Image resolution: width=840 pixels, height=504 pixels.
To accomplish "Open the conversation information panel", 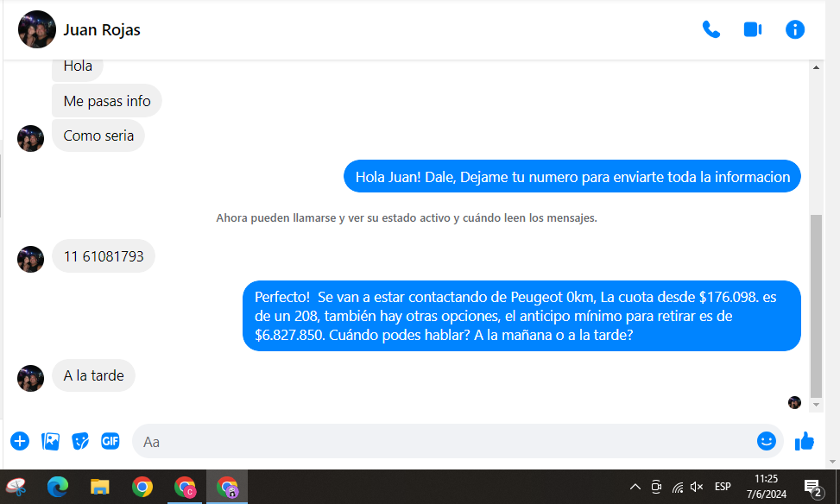I will (794, 29).
